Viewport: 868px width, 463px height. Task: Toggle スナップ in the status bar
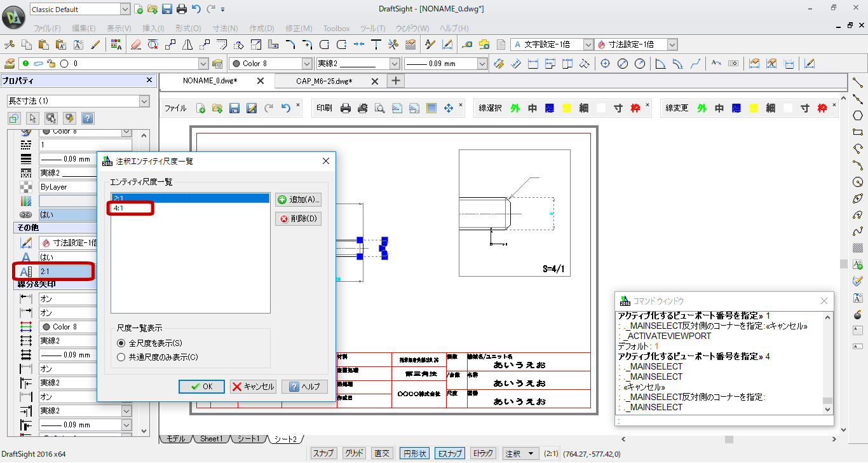323,453
